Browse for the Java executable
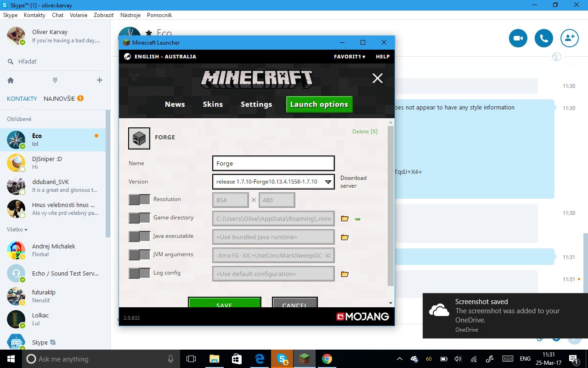The width and height of the screenshot is (588, 368). click(x=345, y=237)
